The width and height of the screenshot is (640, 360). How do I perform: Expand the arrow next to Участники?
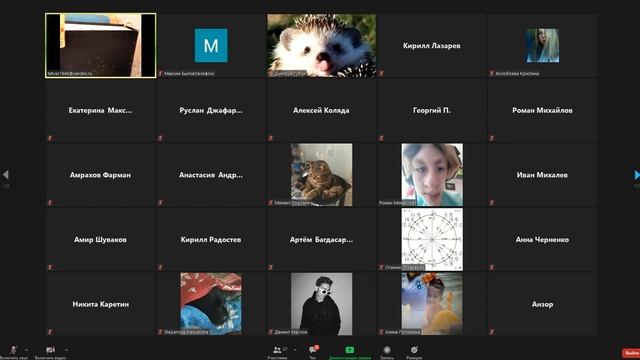295,350
